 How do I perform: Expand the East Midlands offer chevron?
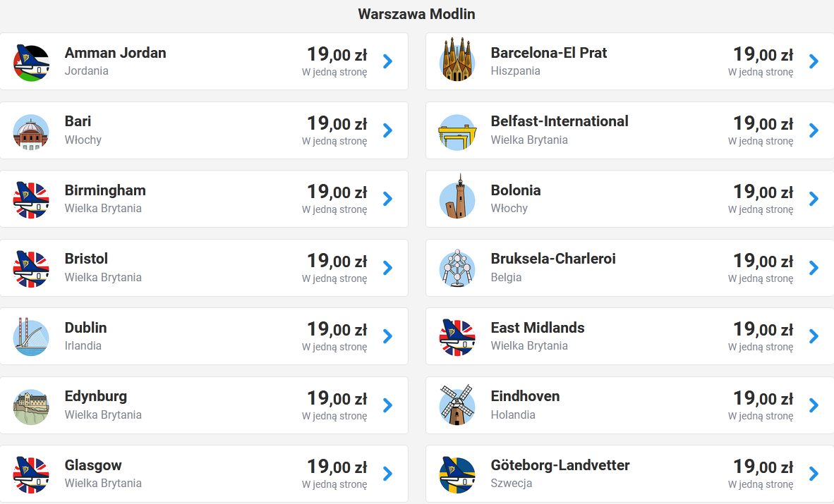coord(814,336)
